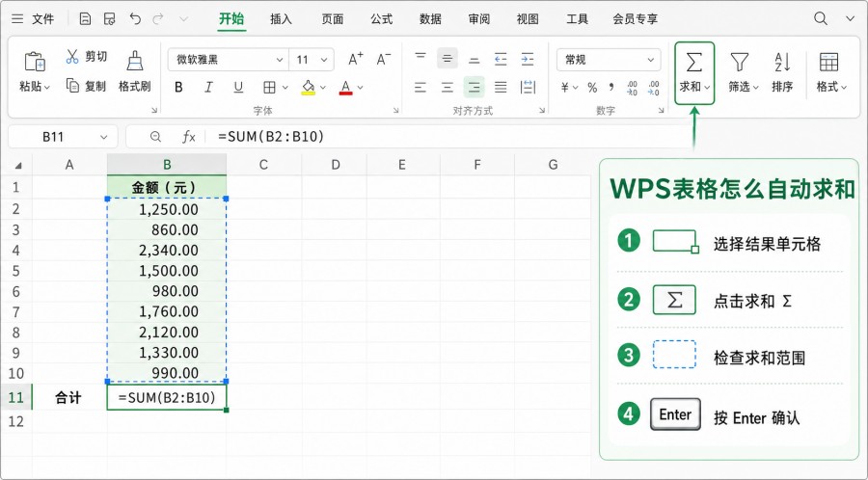
Task: Toggle top vertical alignment
Action: point(420,59)
